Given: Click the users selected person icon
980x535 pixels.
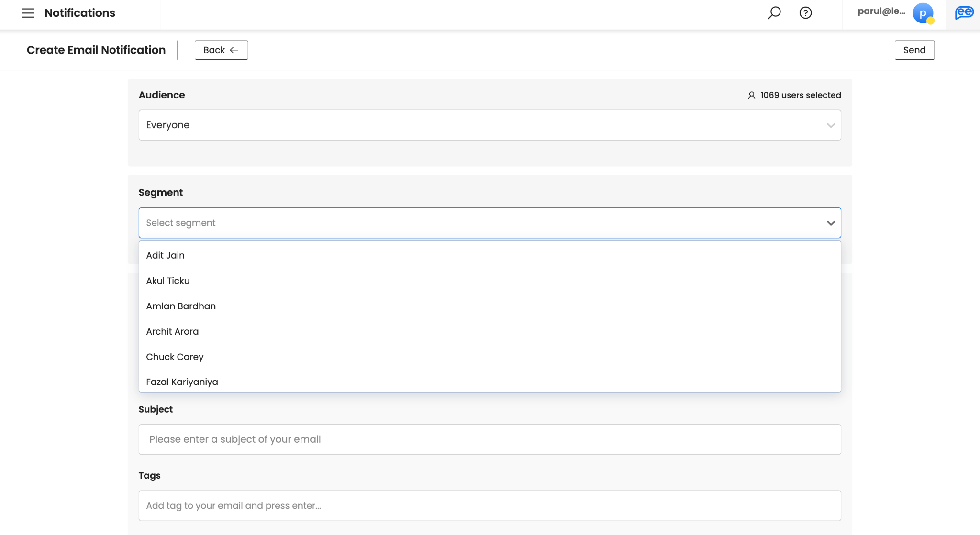Looking at the screenshot, I should tap(751, 95).
